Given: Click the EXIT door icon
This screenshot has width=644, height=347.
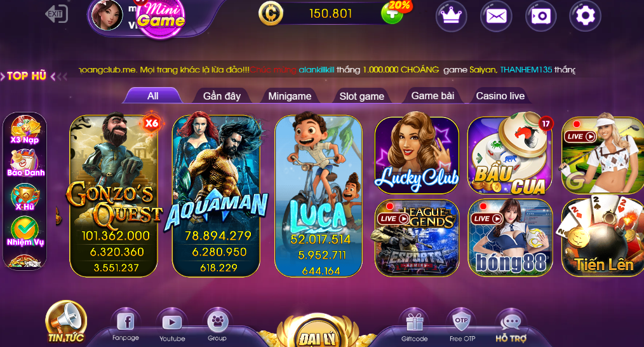Looking at the screenshot, I should point(57,14).
